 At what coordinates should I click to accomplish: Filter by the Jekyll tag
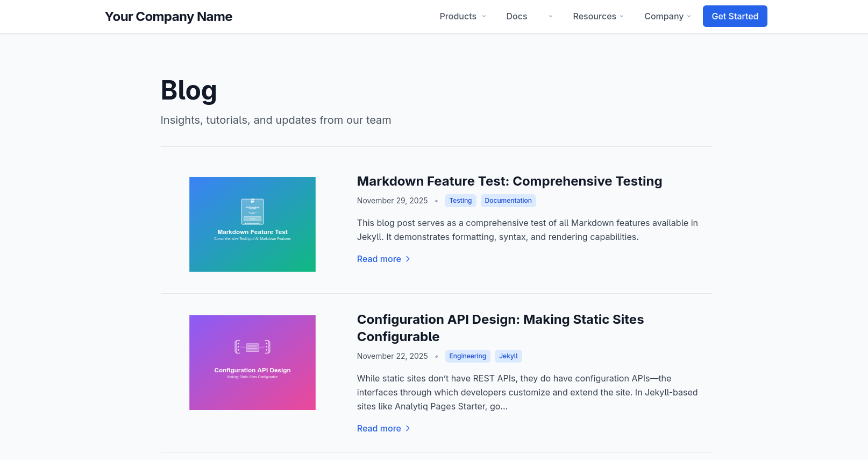pyautogui.click(x=508, y=356)
